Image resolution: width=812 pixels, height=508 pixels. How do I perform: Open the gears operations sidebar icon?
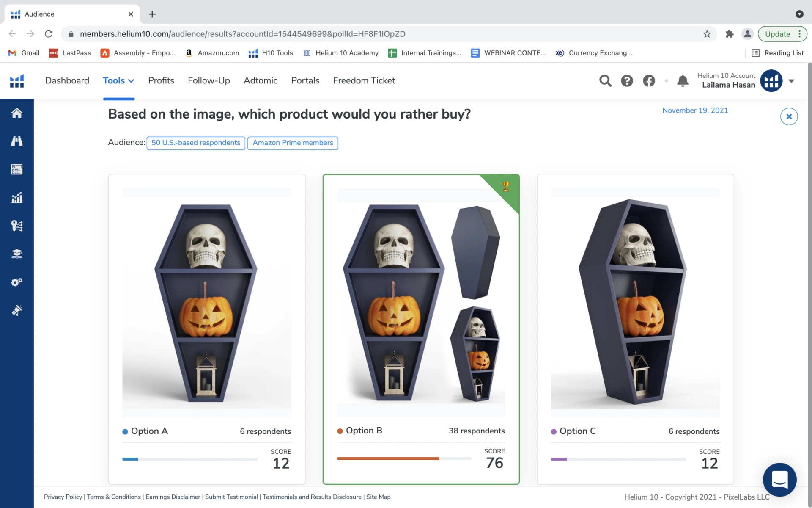click(x=16, y=282)
